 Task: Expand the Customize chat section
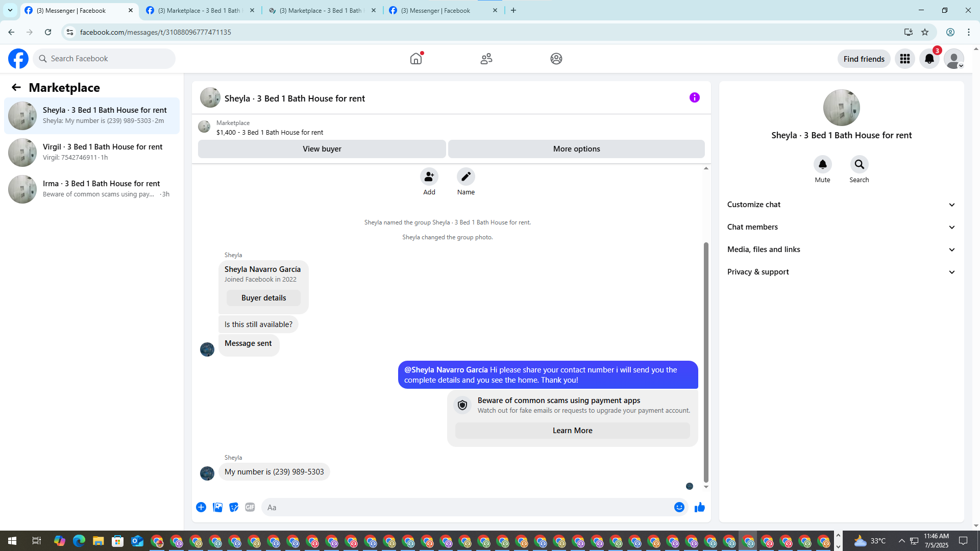coord(841,205)
